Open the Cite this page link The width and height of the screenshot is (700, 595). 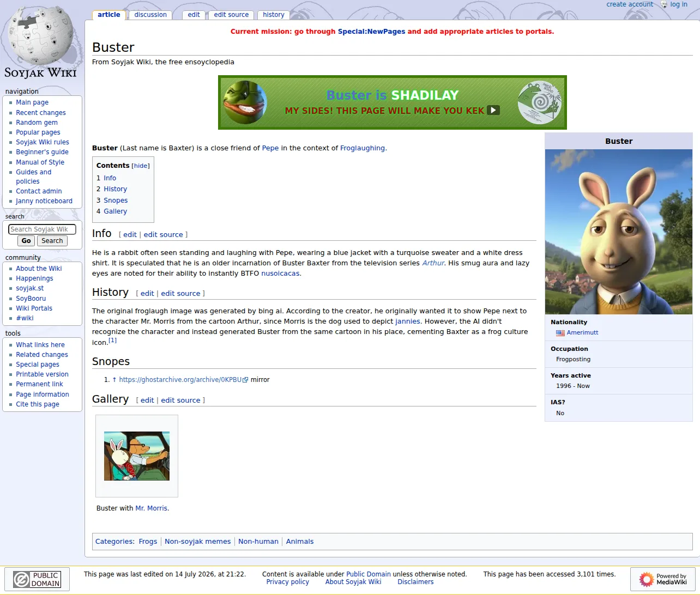pos(38,404)
